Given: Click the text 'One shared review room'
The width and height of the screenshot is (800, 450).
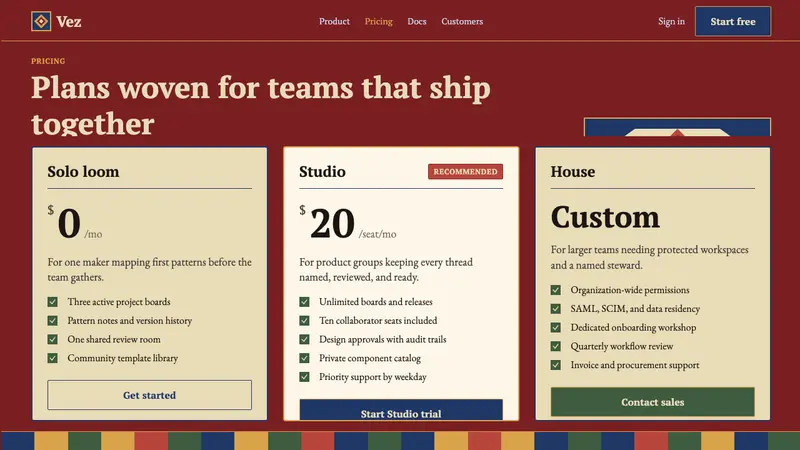Looking at the screenshot, I should pyautogui.click(x=114, y=339).
